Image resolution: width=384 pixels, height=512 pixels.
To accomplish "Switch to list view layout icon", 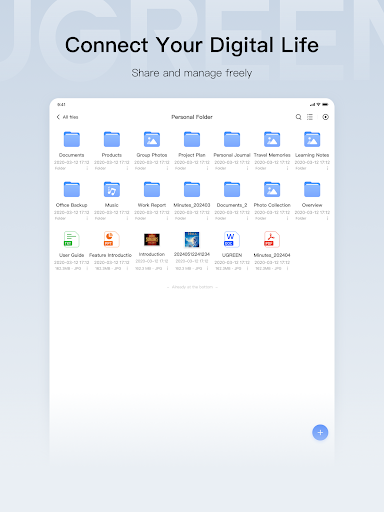I will coord(310,117).
